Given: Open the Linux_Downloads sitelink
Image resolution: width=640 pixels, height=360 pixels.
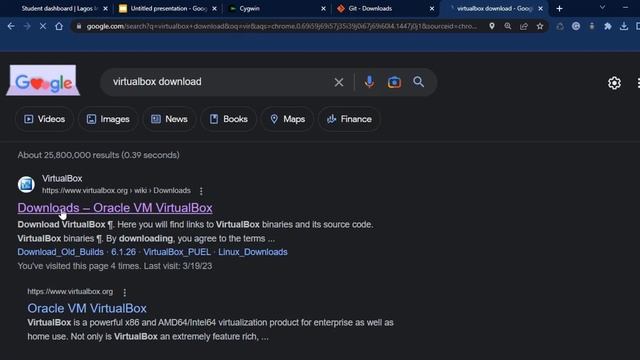Looking at the screenshot, I should pos(253,252).
